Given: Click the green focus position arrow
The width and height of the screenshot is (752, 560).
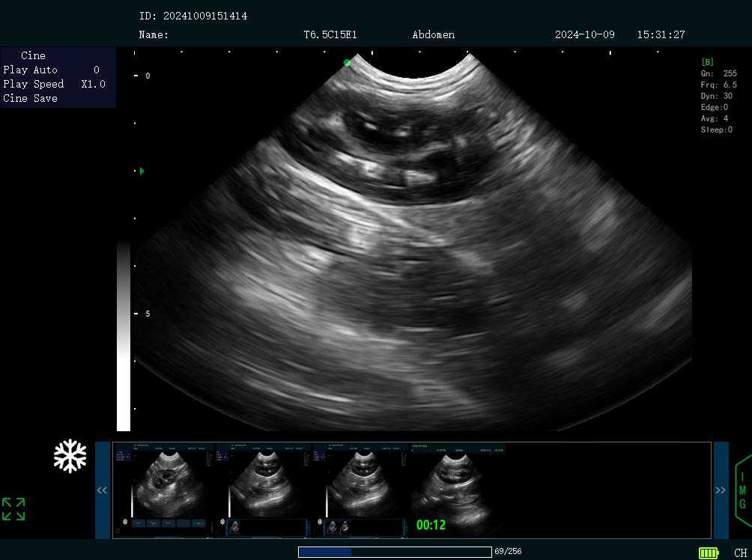Looking at the screenshot, I should click(x=142, y=171).
